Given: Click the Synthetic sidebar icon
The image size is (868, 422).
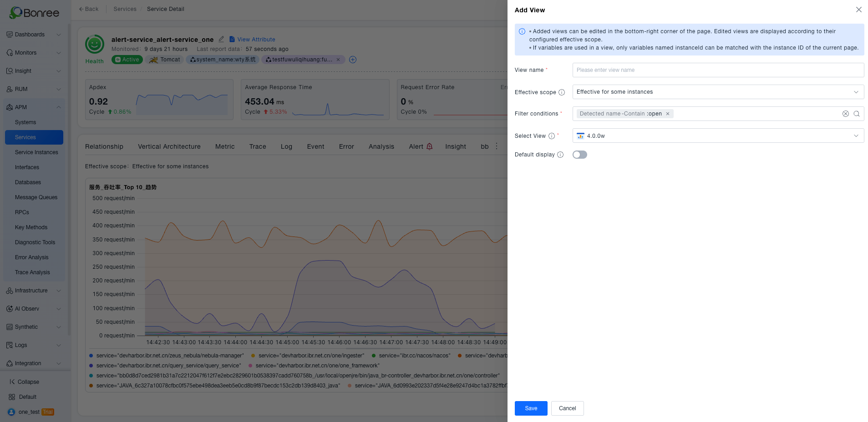Looking at the screenshot, I should (x=10, y=327).
